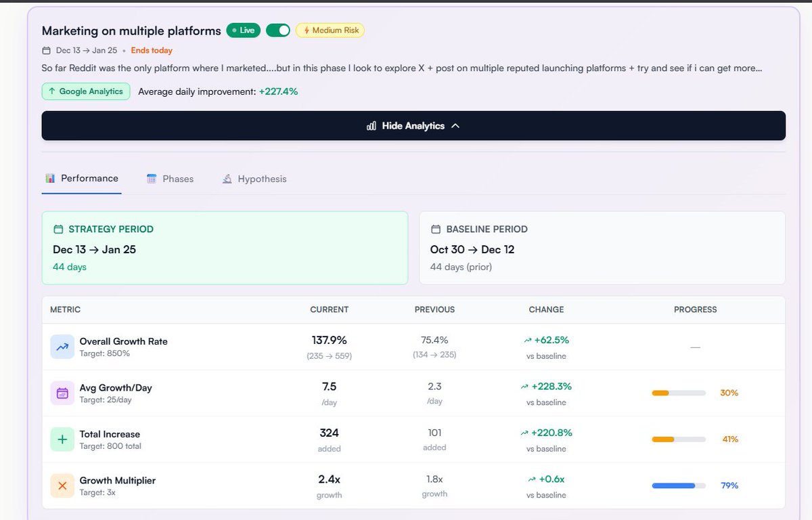The width and height of the screenshot is (812, 520).
Task: Collapse analytics with Hide Analytics button
Action: [x=413, y=126]
